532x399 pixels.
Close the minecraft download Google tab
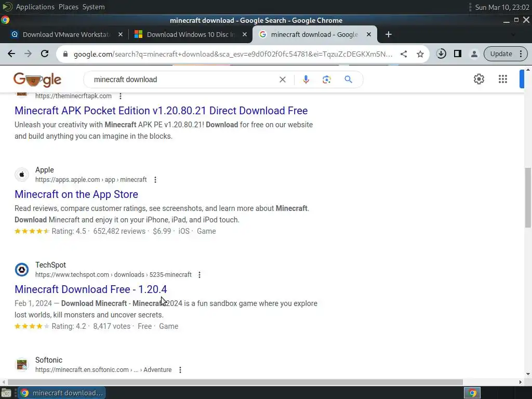(x=369, y=34)
